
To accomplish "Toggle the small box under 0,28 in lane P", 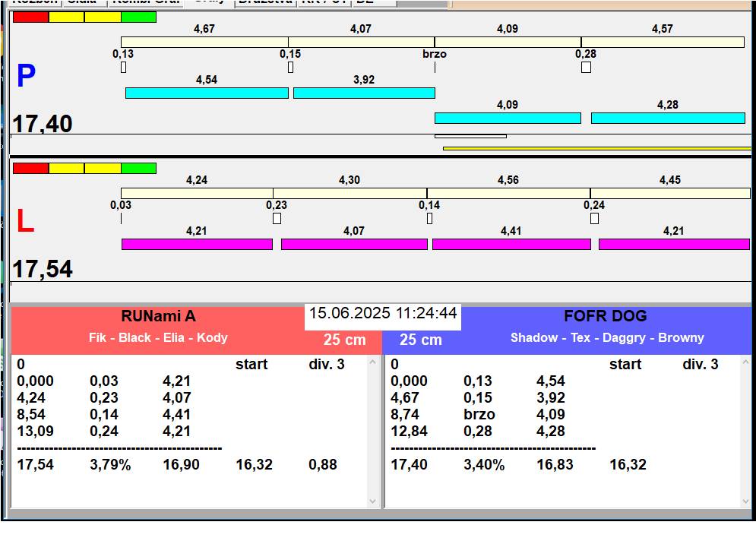I will coord(586,68).
